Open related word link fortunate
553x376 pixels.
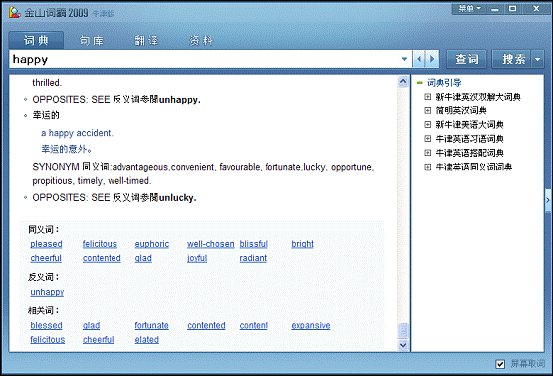[151, 325]
